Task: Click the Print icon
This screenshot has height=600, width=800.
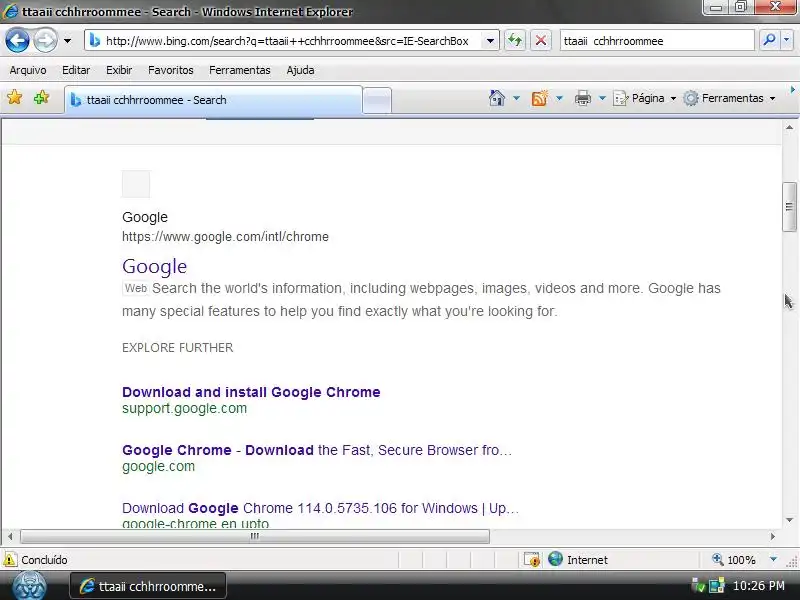Action: [583, 97]
